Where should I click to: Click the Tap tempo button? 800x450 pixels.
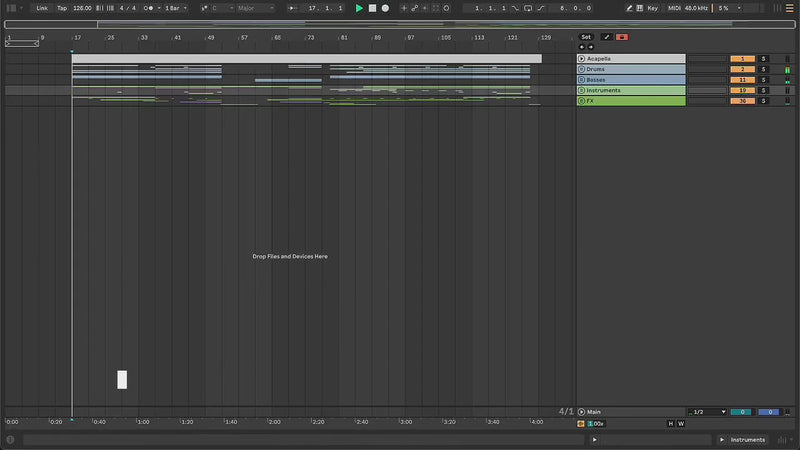62,8
